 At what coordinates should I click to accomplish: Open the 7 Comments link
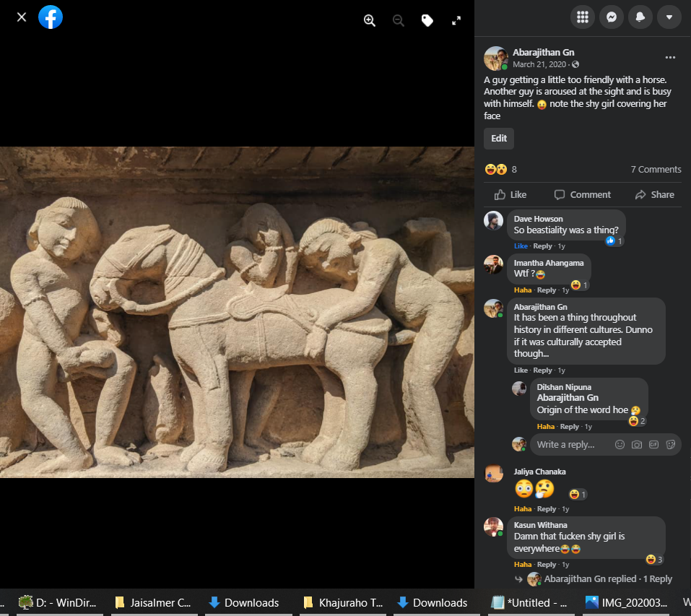pyautogui.click(x=656, y=170)
